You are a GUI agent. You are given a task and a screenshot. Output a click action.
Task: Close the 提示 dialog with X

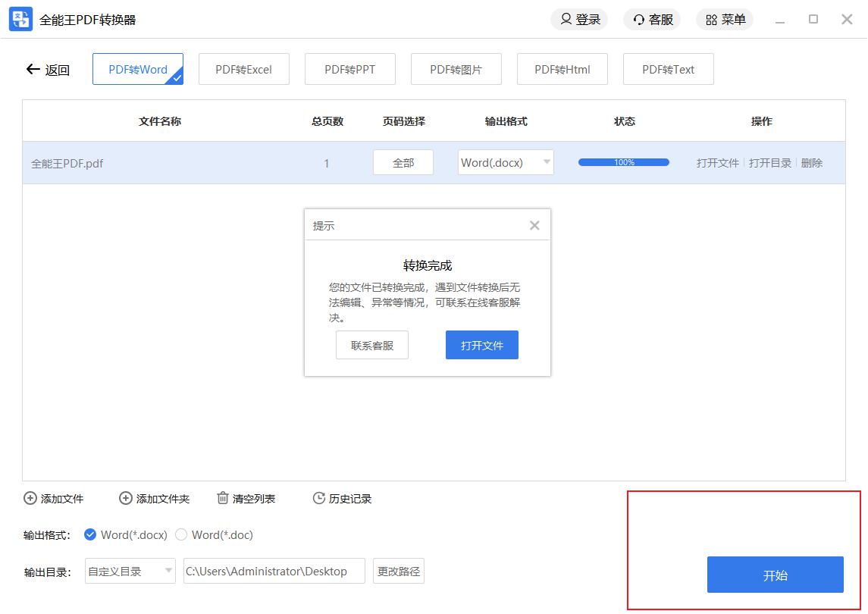tap(534, 225)
